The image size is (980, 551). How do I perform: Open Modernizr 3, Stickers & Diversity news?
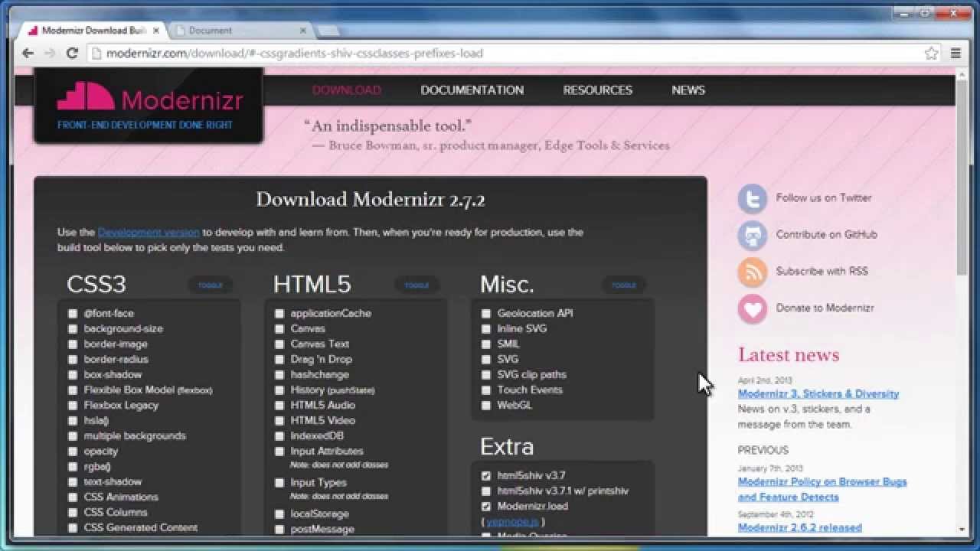[818, 394]
